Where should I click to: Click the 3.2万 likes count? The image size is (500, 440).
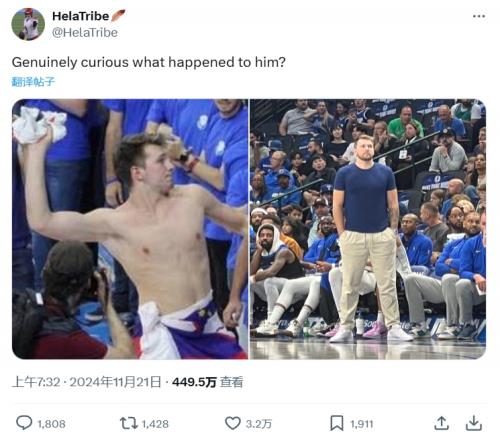click(x=259, y=424)
